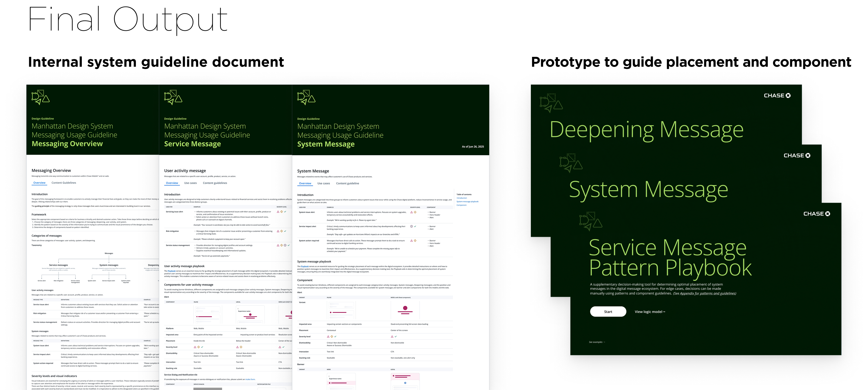Screen dimensions: 868x390
Task: Click diamond icon in System action required row
Action: [x=415, y=241]
